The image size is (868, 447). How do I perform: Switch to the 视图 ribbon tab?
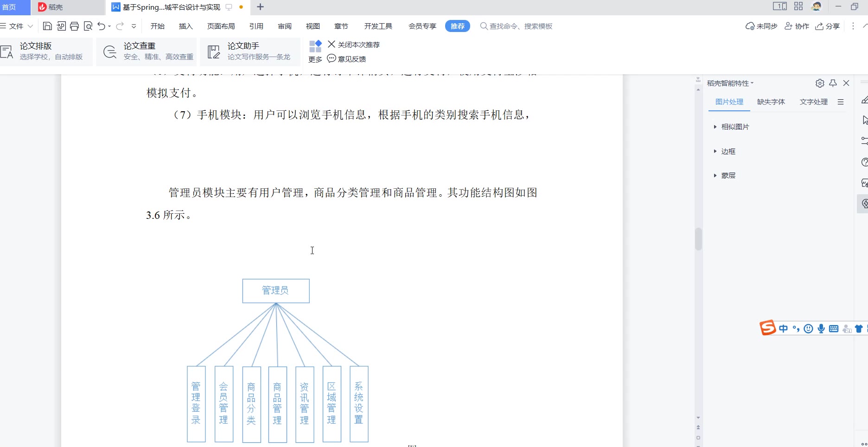[313, 26]
